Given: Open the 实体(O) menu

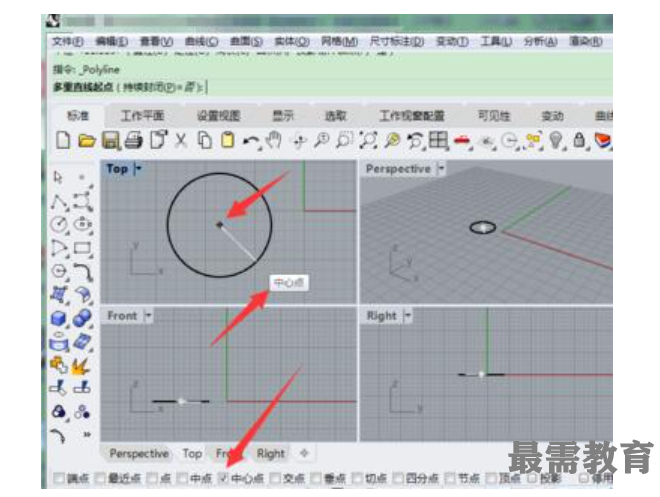Looking at the screenshot, I should (292, 41).
